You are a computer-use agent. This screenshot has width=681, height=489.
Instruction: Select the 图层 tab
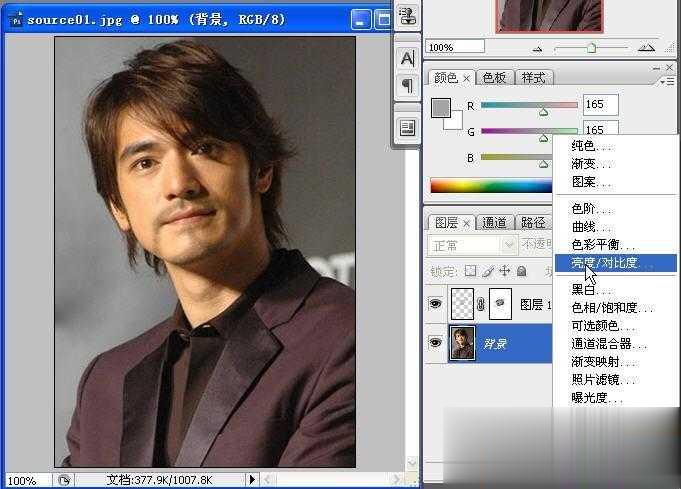click(446, 222)
